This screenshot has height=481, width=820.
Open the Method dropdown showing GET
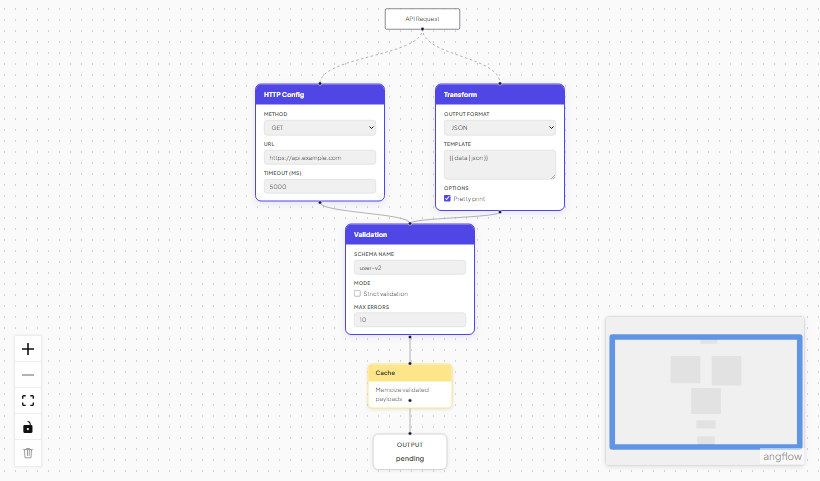click(320, 128)
